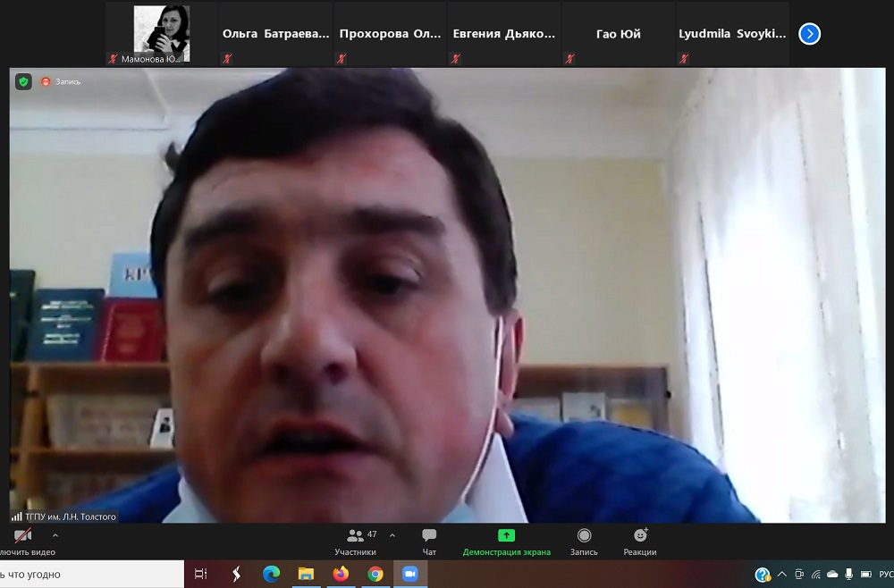Click the Windows search box
The width and height of the screenshot is (894, 588).
click(x=91, y=575)
